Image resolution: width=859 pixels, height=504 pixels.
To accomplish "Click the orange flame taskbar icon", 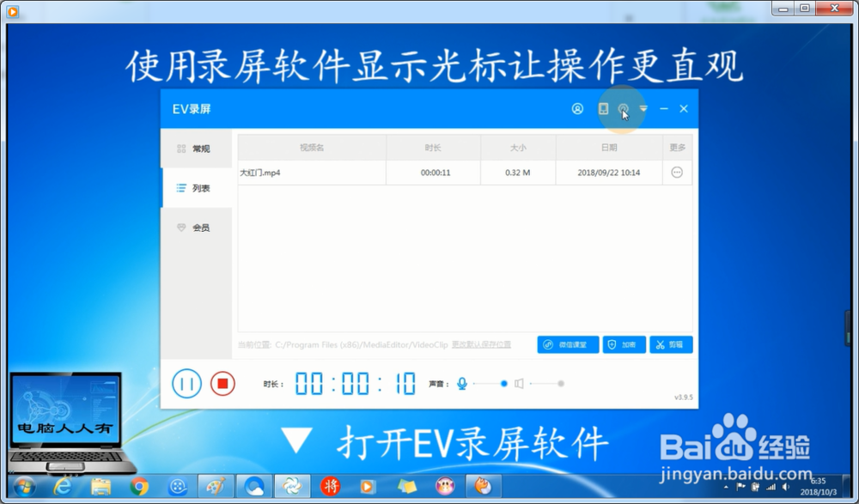I will (483, 487).
